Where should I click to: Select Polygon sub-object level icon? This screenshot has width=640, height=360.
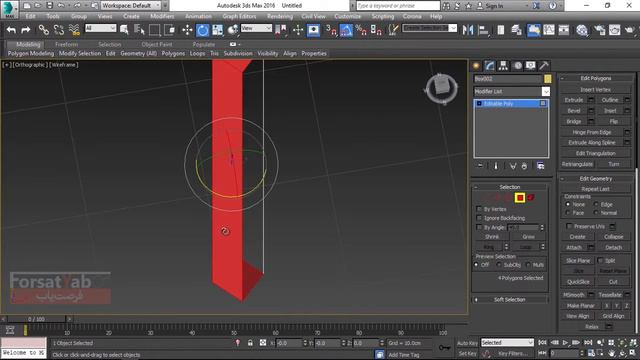tap(520, 198)
